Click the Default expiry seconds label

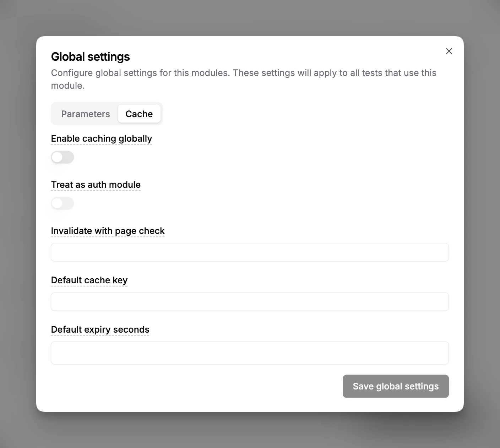point(100,329)
